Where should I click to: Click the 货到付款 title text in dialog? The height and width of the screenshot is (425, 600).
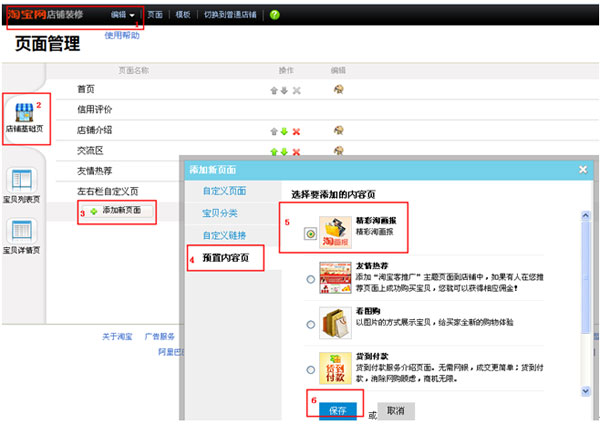[x=372, y=357]
